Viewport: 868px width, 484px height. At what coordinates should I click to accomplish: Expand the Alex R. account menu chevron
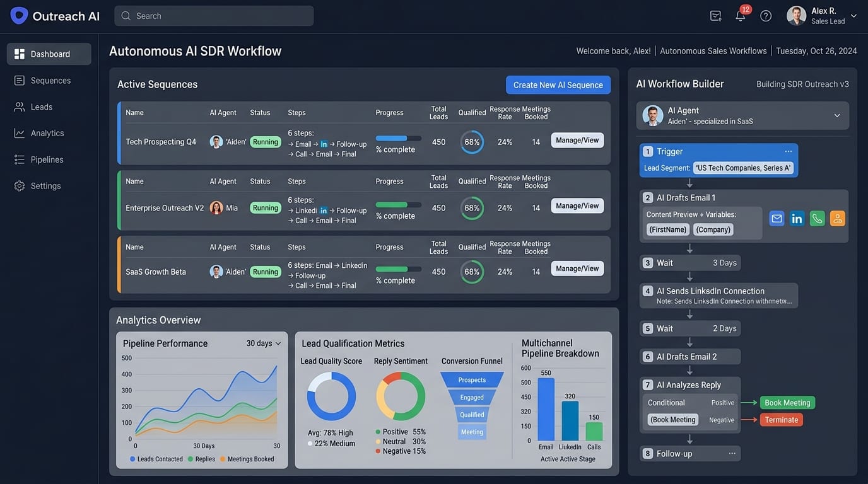(853, 16)
